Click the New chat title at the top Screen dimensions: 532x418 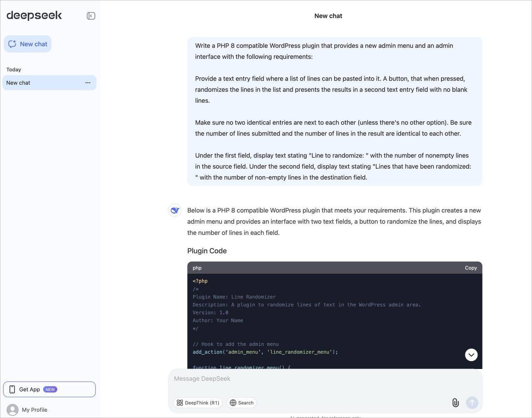point(328,16)
